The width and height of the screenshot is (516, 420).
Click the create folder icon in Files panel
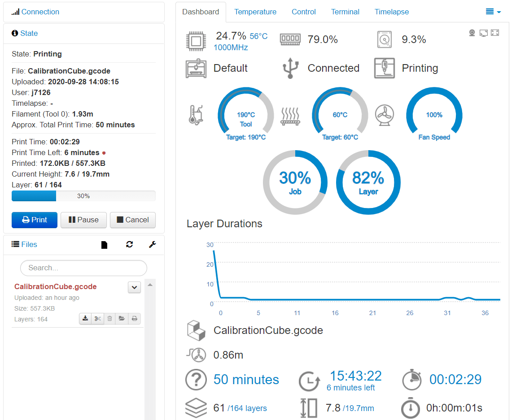tap(104, 244)
